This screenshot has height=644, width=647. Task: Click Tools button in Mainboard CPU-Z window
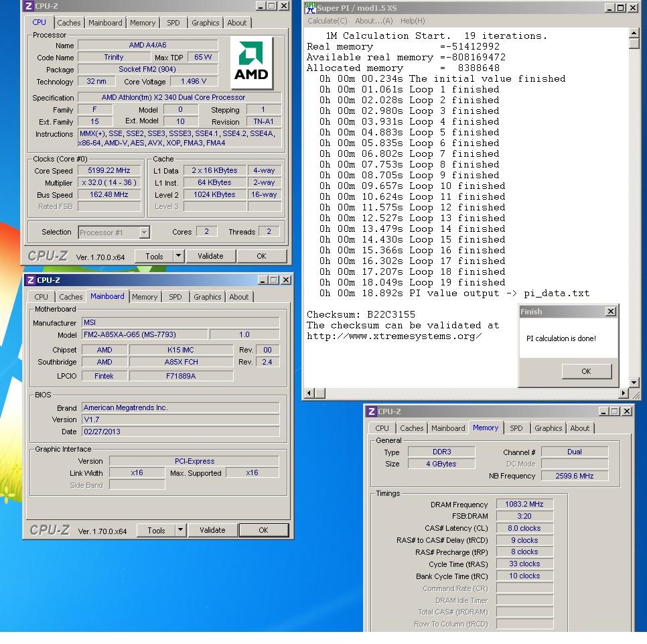tap(156, 530)
